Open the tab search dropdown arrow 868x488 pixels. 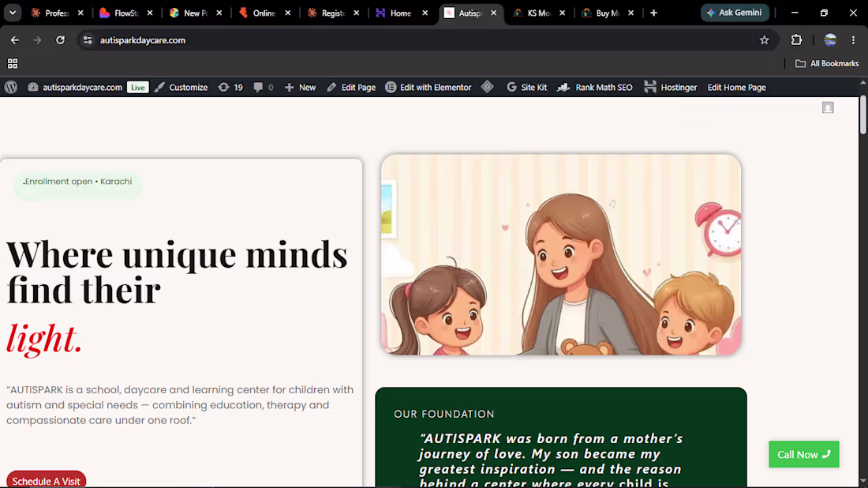(12, 13)
